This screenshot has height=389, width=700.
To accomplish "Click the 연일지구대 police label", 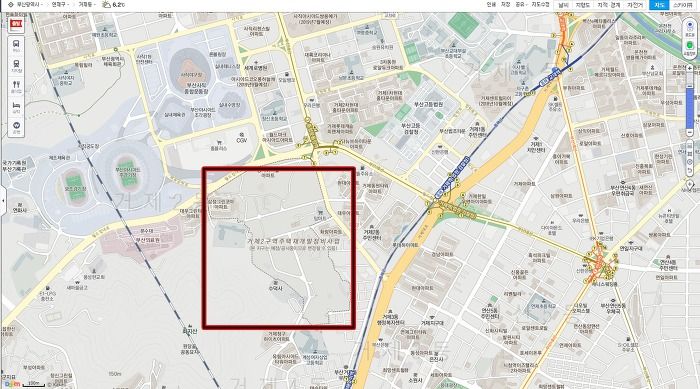I will (x=630, y=248).
